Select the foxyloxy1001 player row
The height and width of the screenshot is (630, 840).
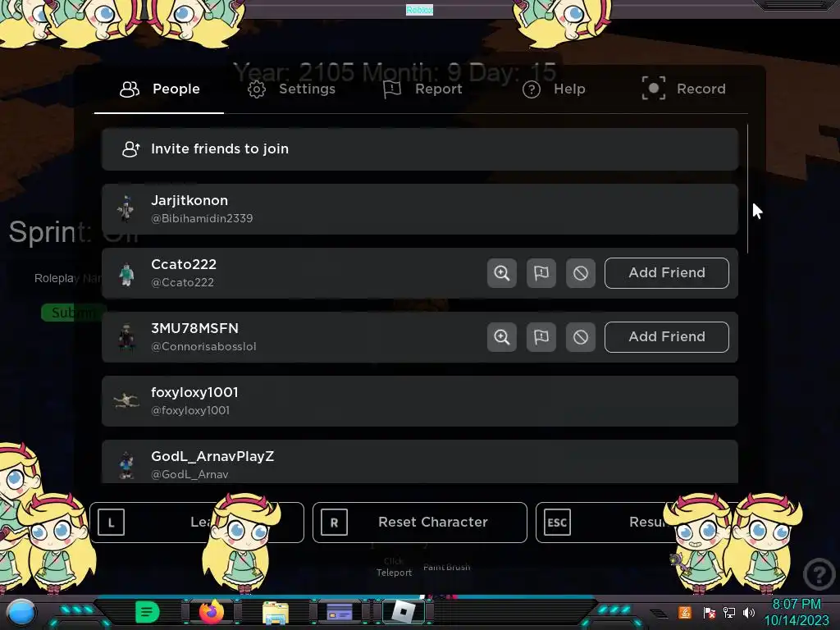[x=419, y=401]
